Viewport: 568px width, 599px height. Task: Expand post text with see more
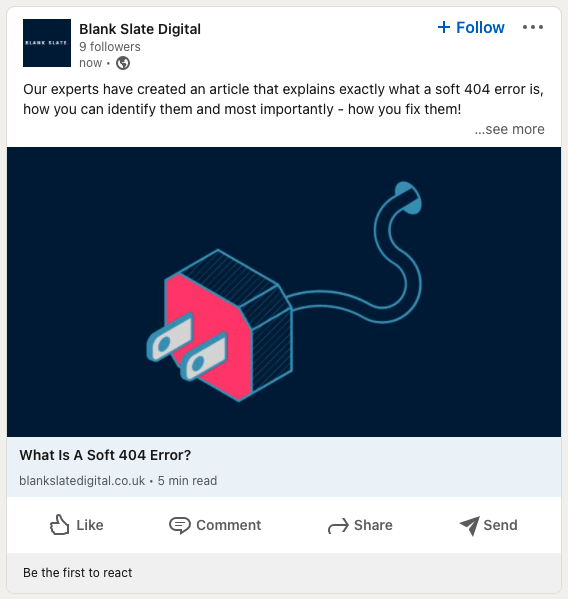pos(510,129)
